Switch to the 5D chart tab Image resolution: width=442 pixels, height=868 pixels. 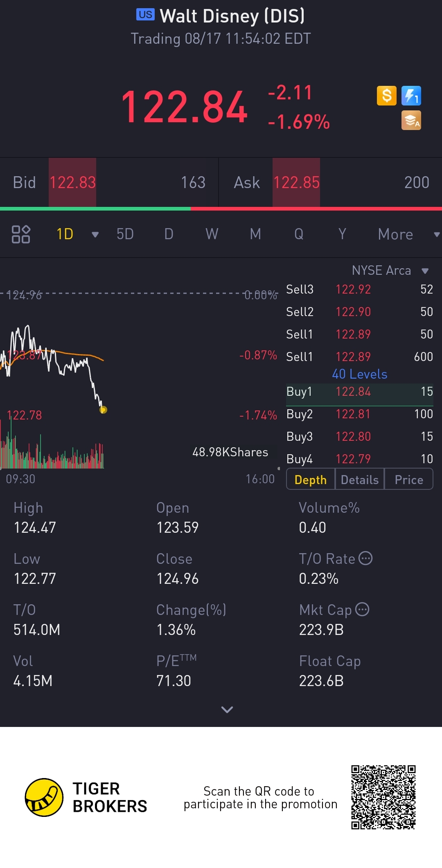(x=125, y=234)
